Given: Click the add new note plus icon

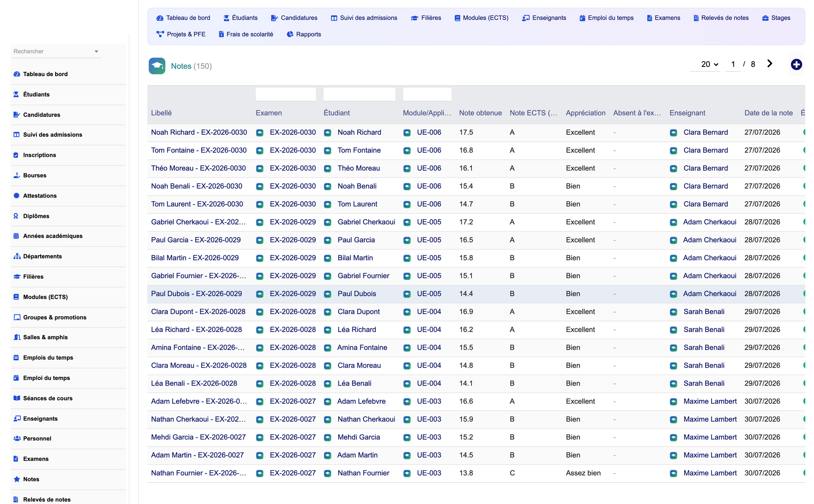Looking at the screenshot, I should [x=796, y=64].
